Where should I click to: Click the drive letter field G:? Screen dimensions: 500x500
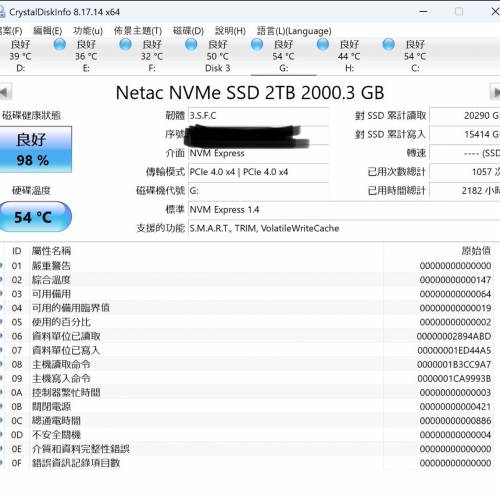pyautogui.click(x=258, y=191)
